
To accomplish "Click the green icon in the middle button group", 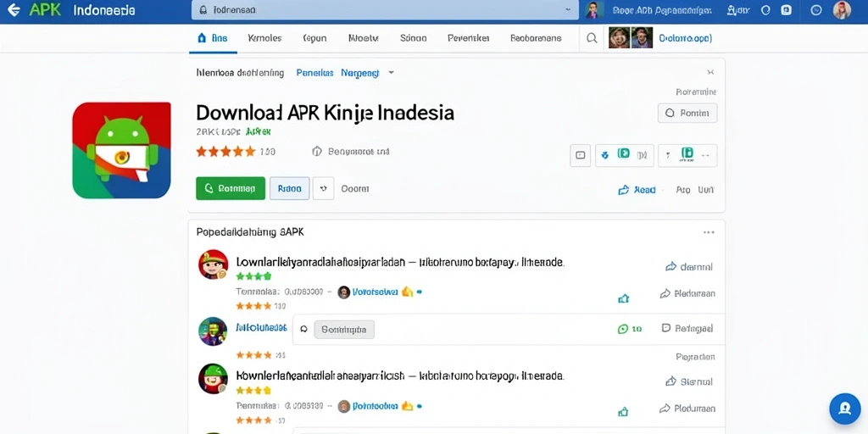I will 624,154.
